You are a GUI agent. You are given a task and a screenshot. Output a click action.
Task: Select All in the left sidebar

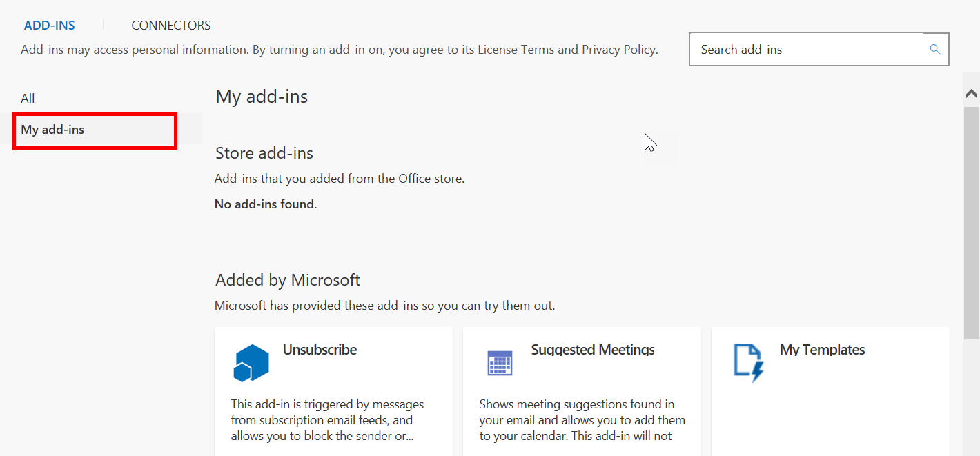(28, 99)
